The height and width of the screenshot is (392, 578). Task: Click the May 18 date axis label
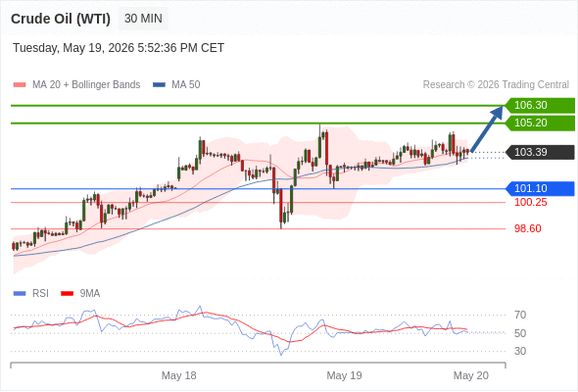pyautogui.click(x=178, y=375)
